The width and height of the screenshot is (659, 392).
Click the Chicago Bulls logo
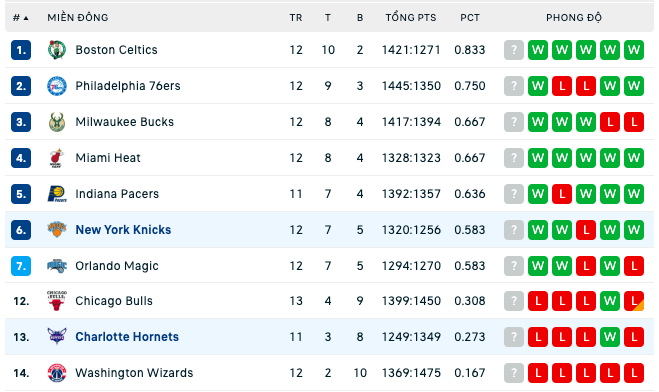pyautogui.click(x=57, y=301)
